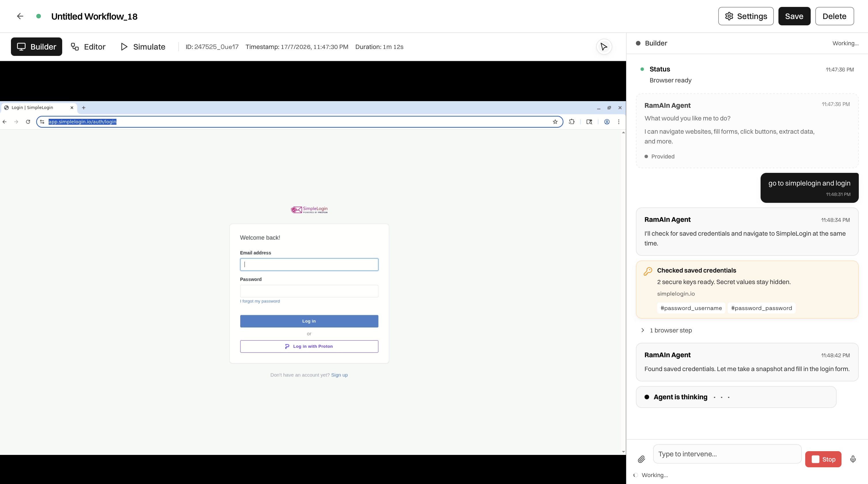The width and height of the screenshot is (868, 484).
Task: Open site information icon in address bar
Action: click(42, 122)
